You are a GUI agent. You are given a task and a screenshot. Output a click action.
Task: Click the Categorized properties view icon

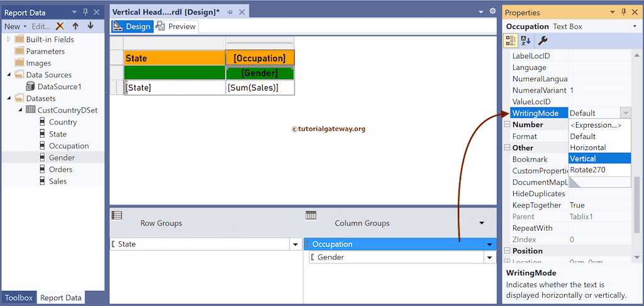click(511, 40)
